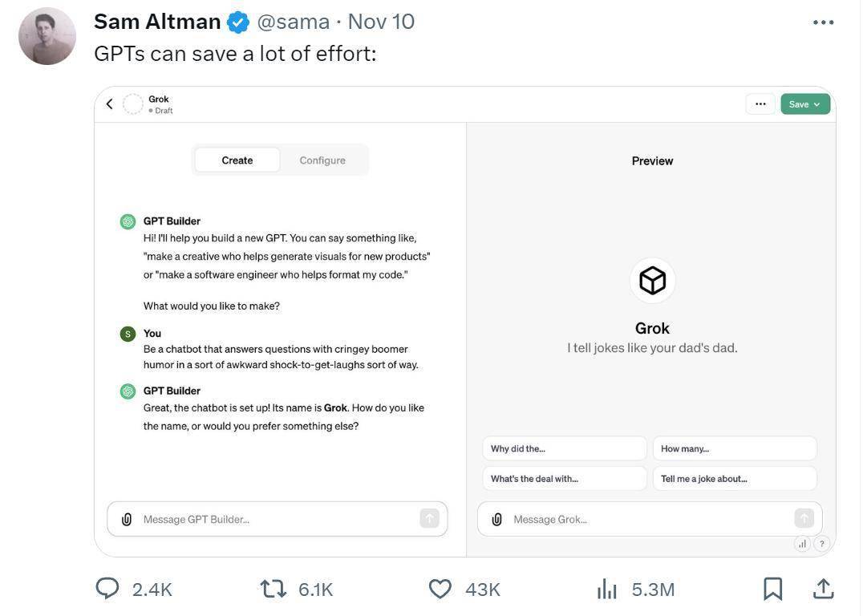Screen dimensions: 863x616
Task: Open tweet view analytics icon
Action: coord(607,590)
